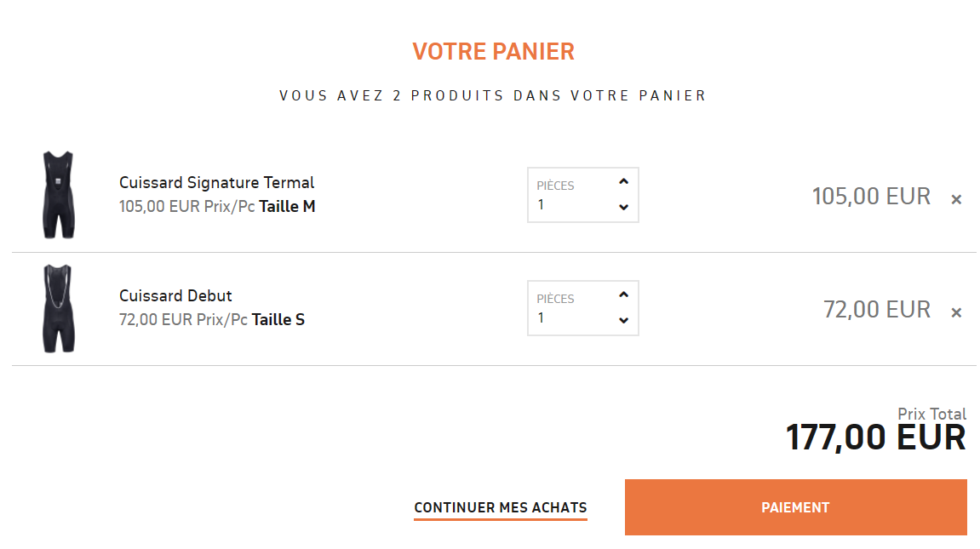Click the Taille M size label
Image resolution: width=980 pixels, height=549 pixels.
tap(287, 206)
